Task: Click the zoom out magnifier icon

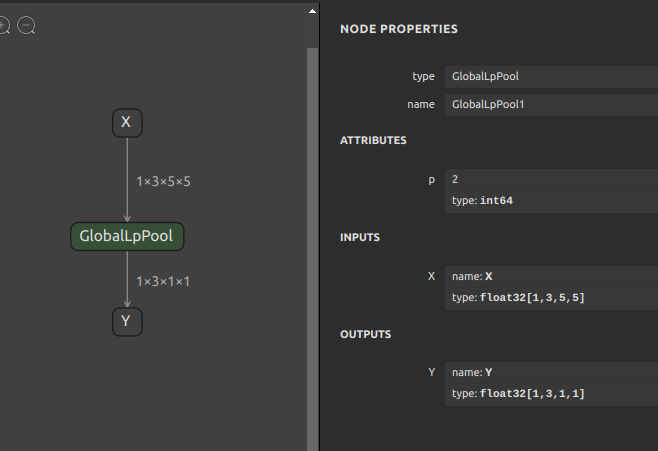Action: tap(26, 26)
